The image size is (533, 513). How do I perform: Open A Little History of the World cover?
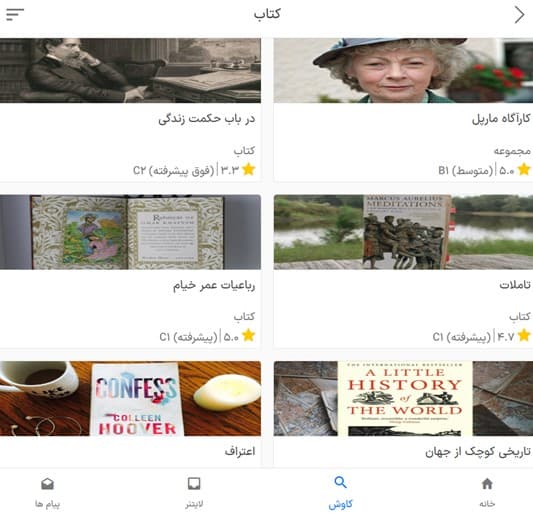(403, 398)
